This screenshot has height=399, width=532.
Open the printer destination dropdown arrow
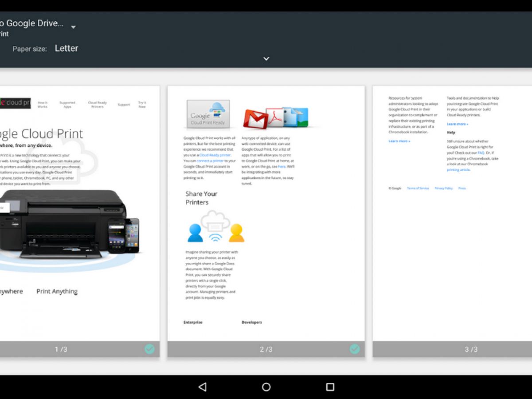click(74, 27)
